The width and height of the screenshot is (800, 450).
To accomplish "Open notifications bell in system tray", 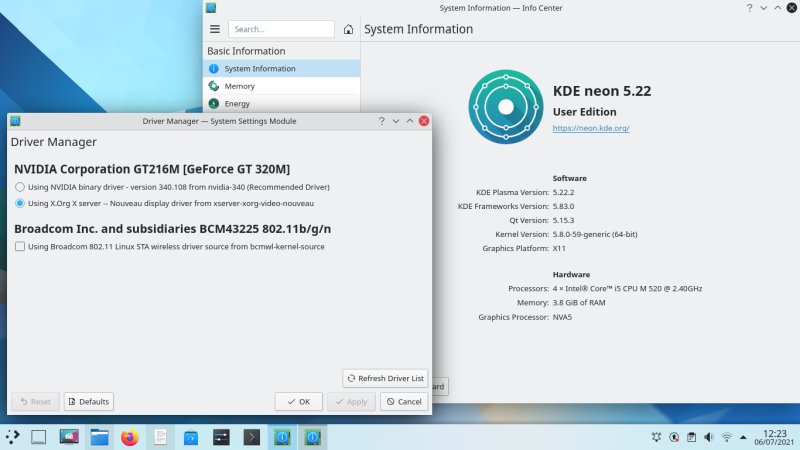I will tap(656, 437).
